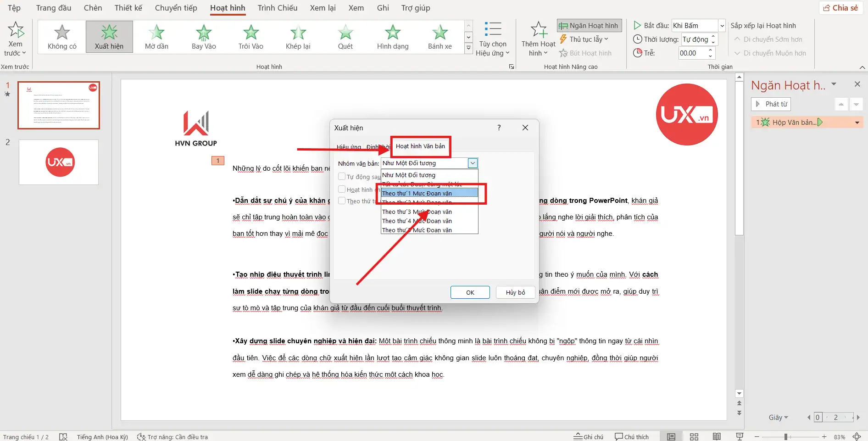Tick the Theo thứ tự checkbox

tap(342, 201)
